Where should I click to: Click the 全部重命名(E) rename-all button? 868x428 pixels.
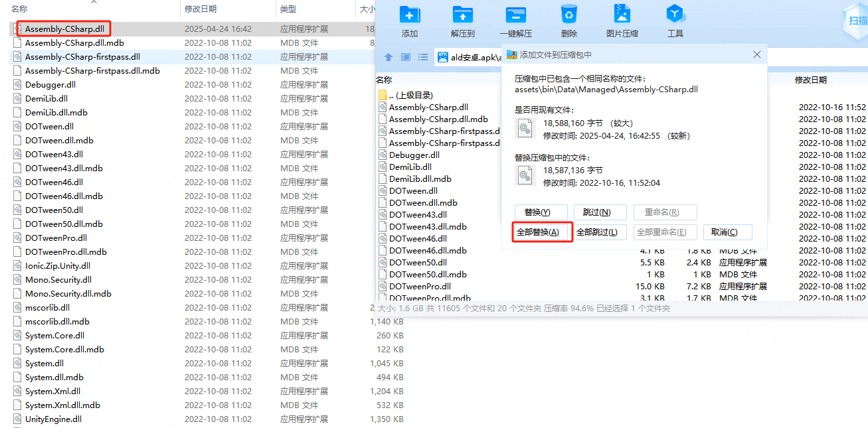[665, 232]
